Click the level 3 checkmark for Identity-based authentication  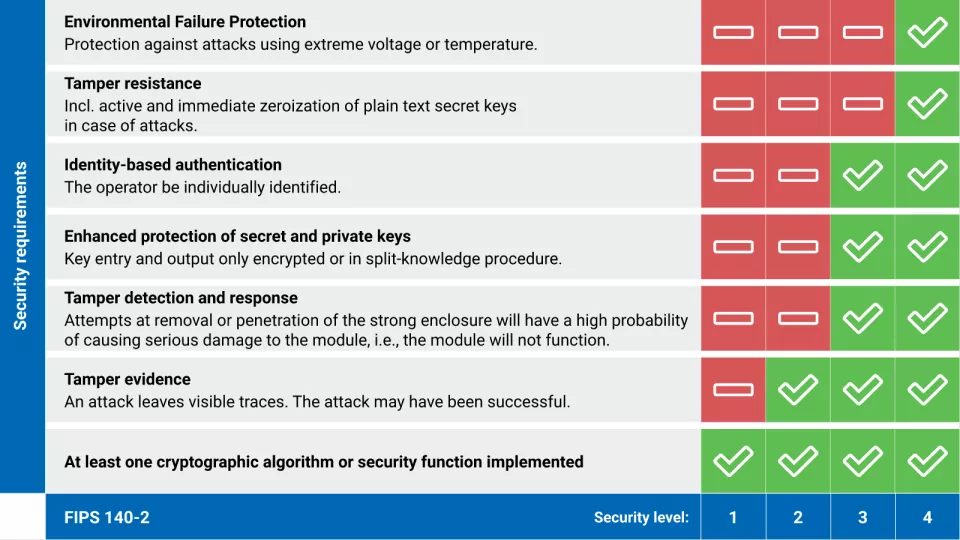pos(862,175)
